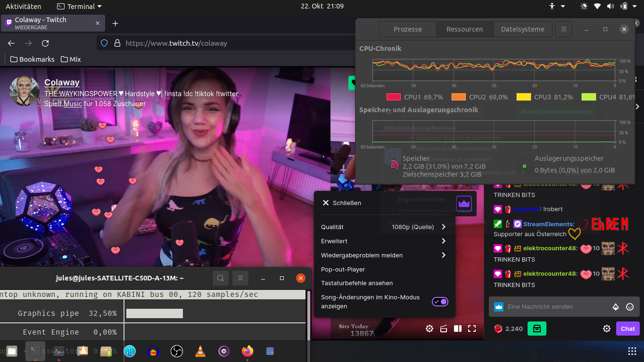This screenshot has height=362, width=644.
Task: Enter fullscreen on the Twitch player
Action: pyautogui.click(x=472, y=329)
